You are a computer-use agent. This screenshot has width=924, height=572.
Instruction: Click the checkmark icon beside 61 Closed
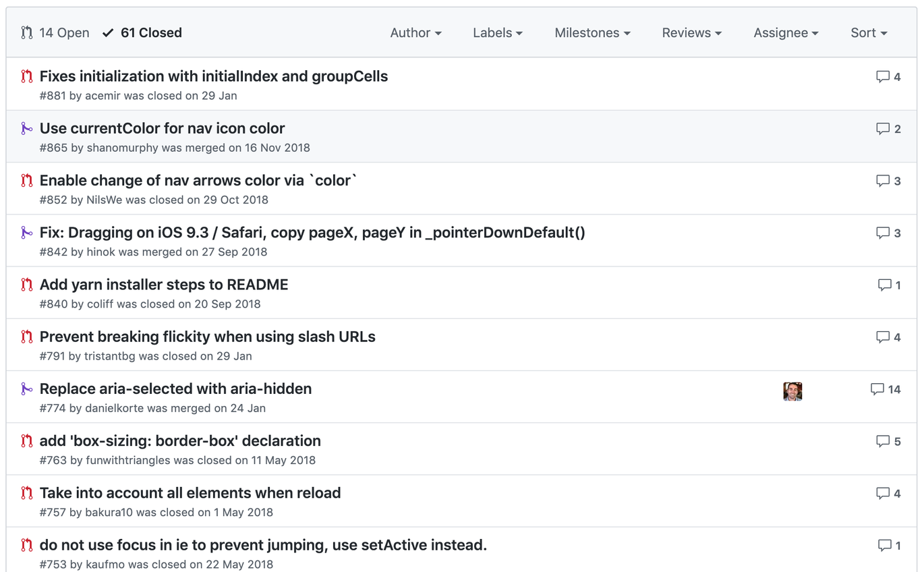coord(107,32)
